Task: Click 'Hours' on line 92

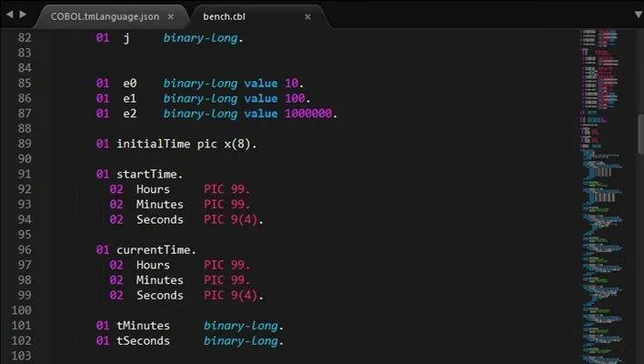Action: tap(153, 189)
